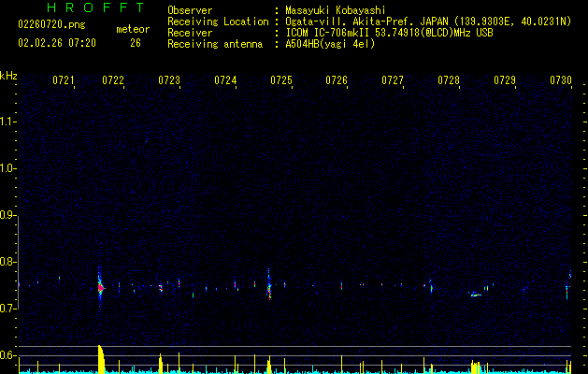Click the 1.1 kHz axis label

coord(7,122)
